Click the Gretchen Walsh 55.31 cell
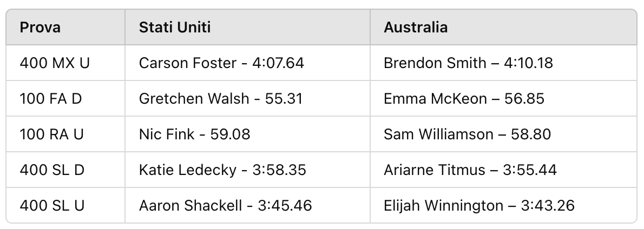 [x=221, y=99]
